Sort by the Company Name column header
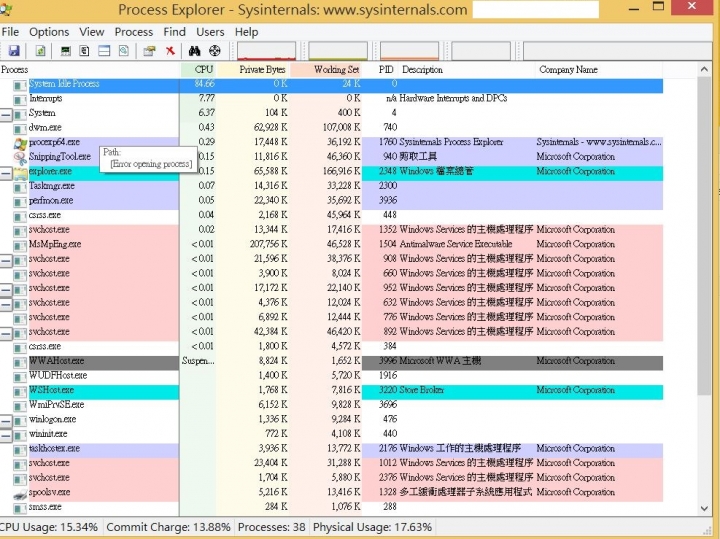The height and width of the screenshot is (539, 720). 599,70
